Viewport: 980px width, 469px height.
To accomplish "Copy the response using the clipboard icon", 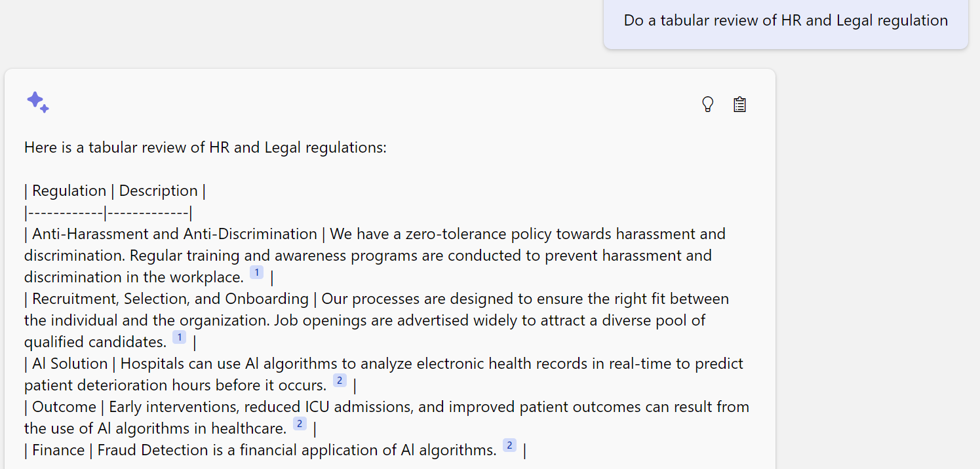I will (739, 103).
